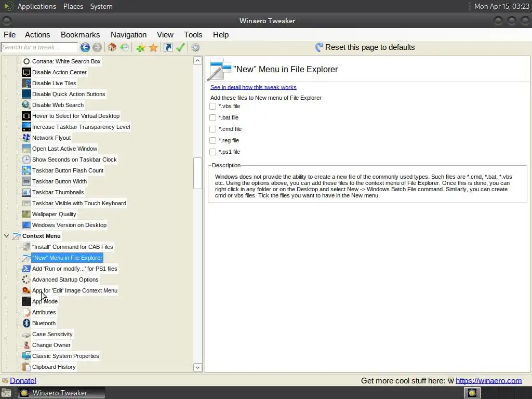This screenshot has width=532, height=399.
Task: Click the Advanced Startup Options spinner icon
Action: click(x=26, y=280)
